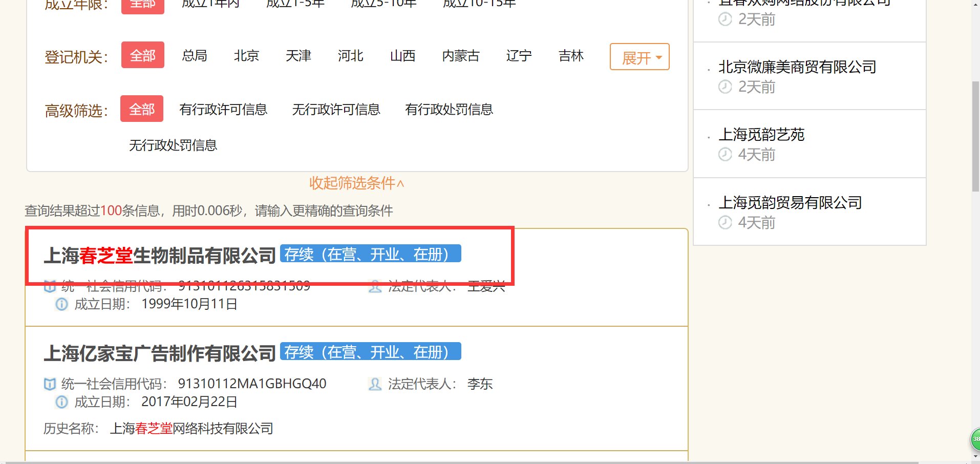Open company page for 上海亿家宝广告制作有限公司
980x464 pixels.
click(x=160, y=352)
